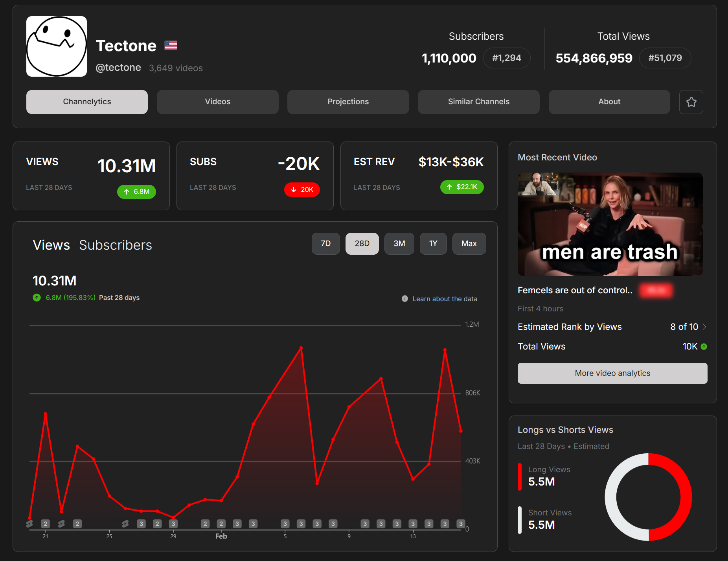
Task: Show the Max time range
Action: (469, 244)
